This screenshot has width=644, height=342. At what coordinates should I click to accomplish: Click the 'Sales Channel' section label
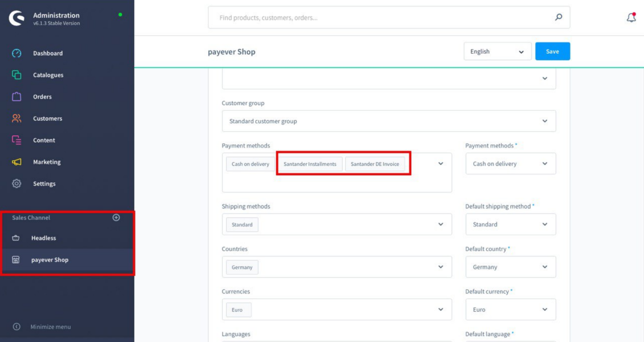[31, 218]
